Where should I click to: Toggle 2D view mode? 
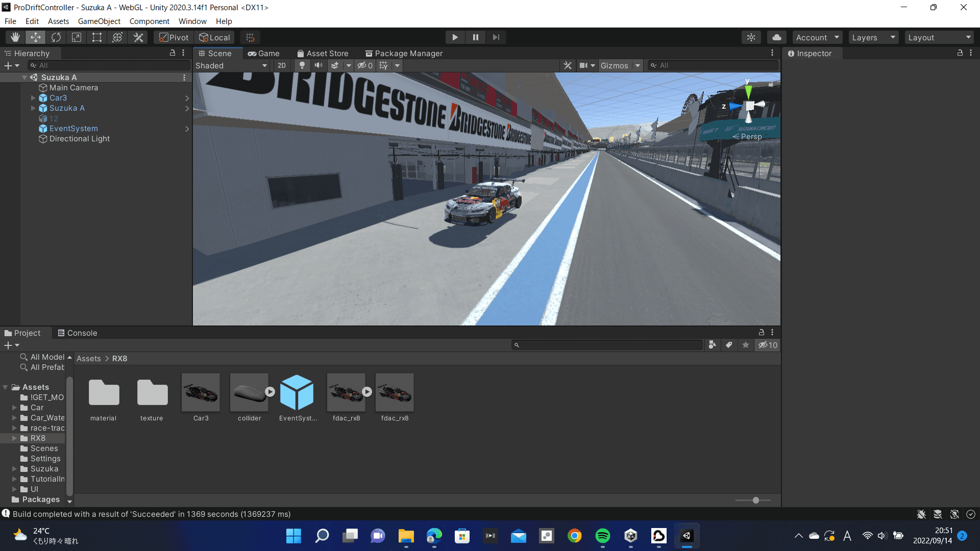pyautogui.click(x=282, y=65)
